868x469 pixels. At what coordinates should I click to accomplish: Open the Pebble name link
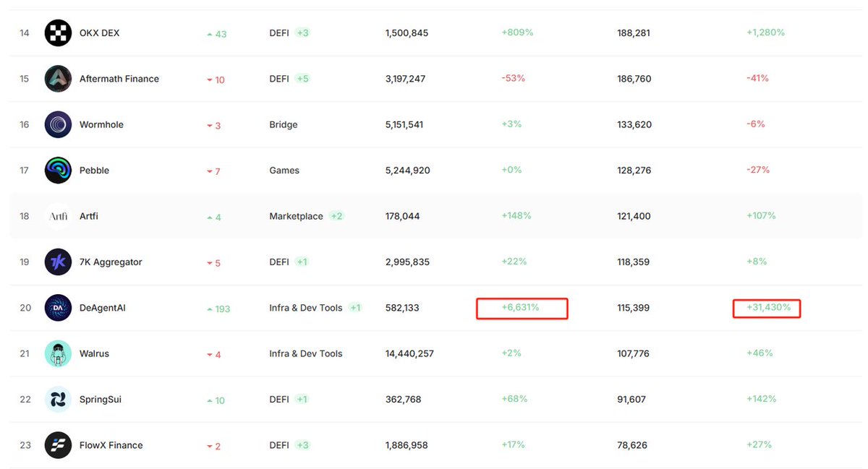click(x=94, y=171)
